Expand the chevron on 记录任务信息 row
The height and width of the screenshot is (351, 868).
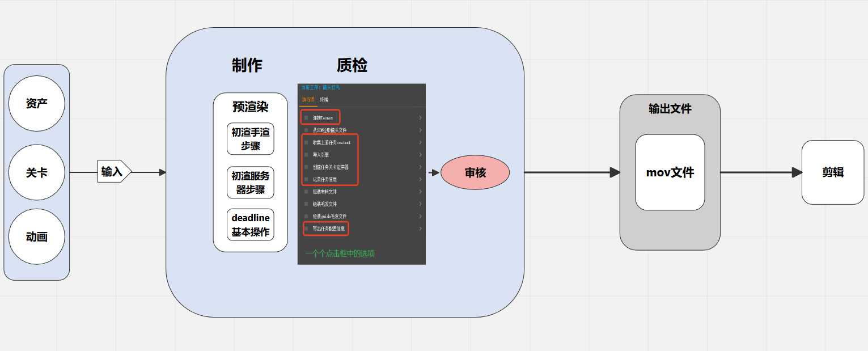(421, 179)
